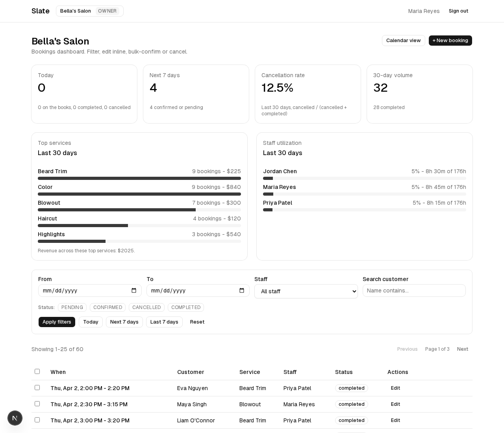Click the Today card value 0
This screenshot has height=433, width=504.
click(41, 88)
